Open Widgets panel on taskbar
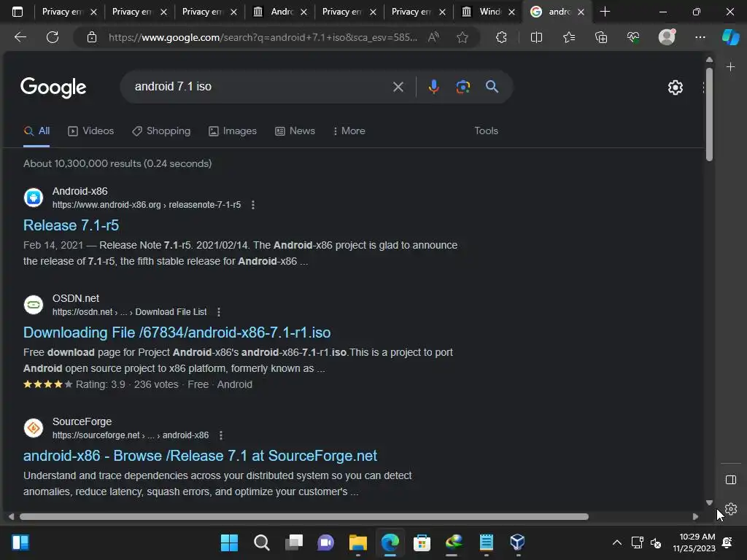 click(20, 542)
